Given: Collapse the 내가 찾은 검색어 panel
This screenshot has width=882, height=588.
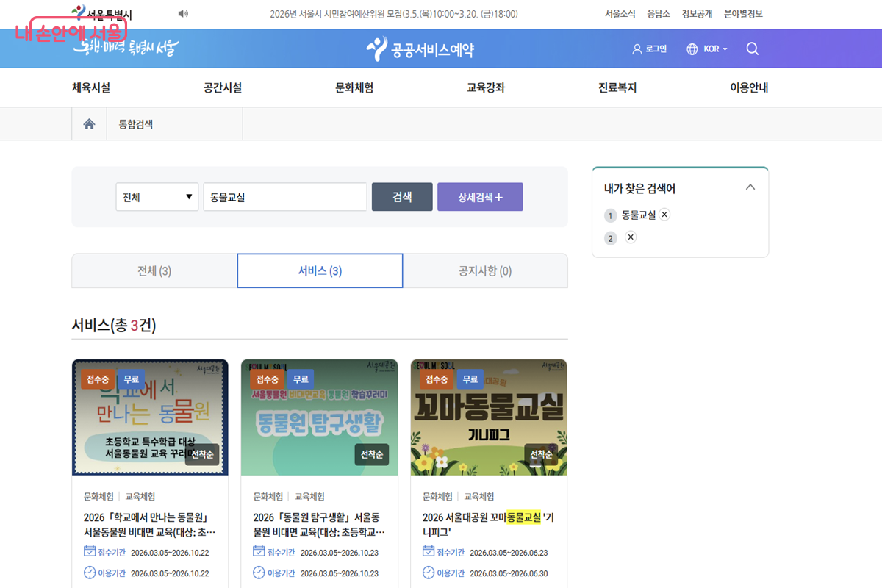Looking at the screenshot, I should coord(750,187).
